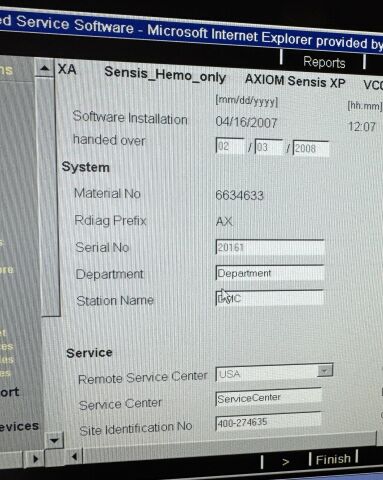Click into the Department text field

(270, 273)
